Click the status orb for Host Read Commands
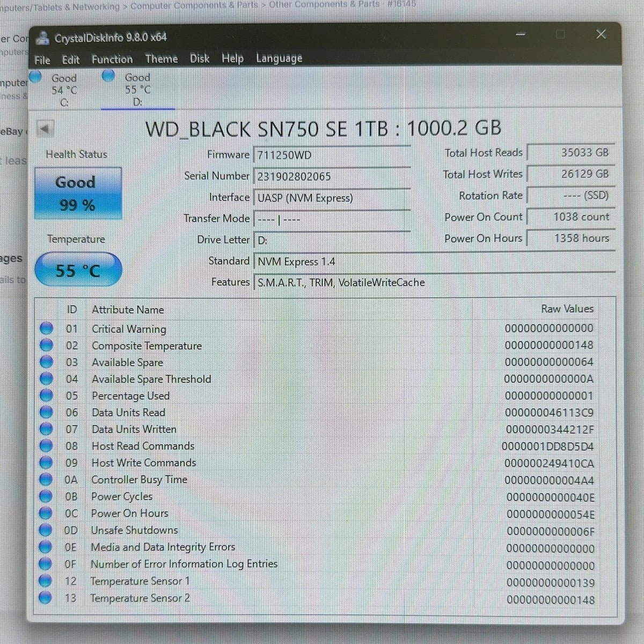 tap(47, 445)
